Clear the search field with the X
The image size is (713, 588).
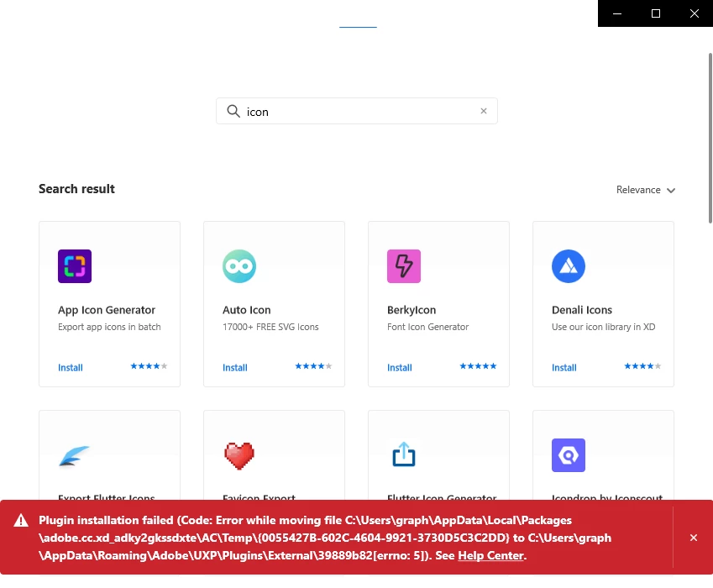coord(484,111)
